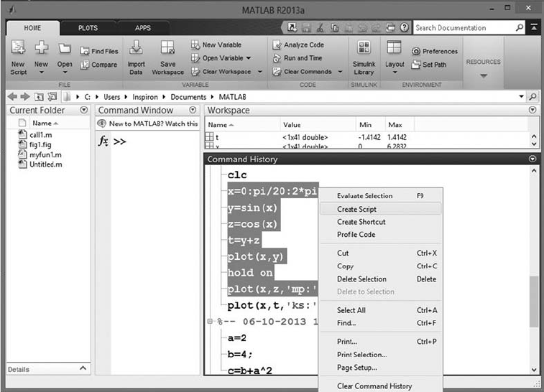Expand the Clear Commands dropdown arrow

[341, 72]
